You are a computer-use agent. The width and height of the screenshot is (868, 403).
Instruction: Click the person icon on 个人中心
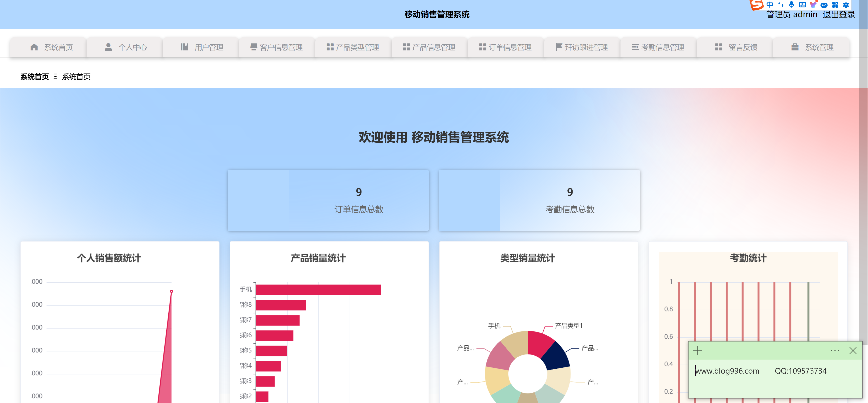pos(108,47)
